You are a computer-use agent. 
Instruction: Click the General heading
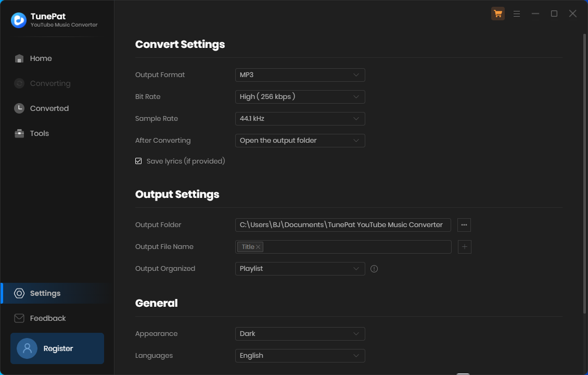click(157, 303)
